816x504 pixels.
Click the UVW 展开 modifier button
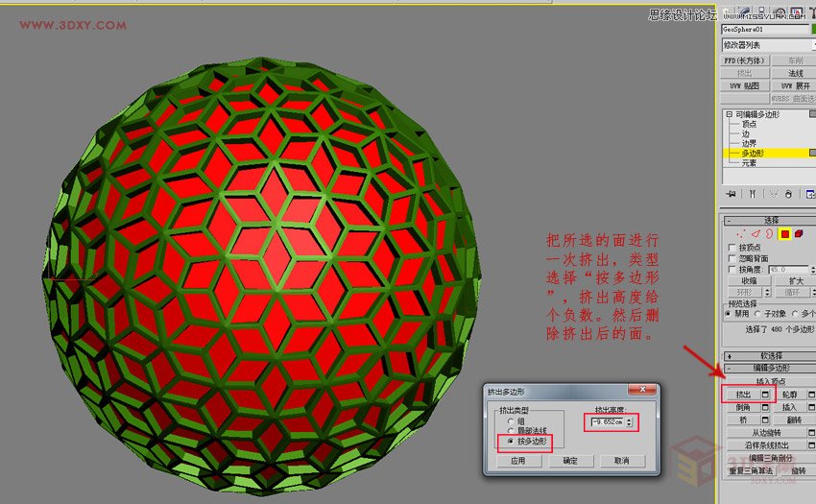click(x=794, y=85)
